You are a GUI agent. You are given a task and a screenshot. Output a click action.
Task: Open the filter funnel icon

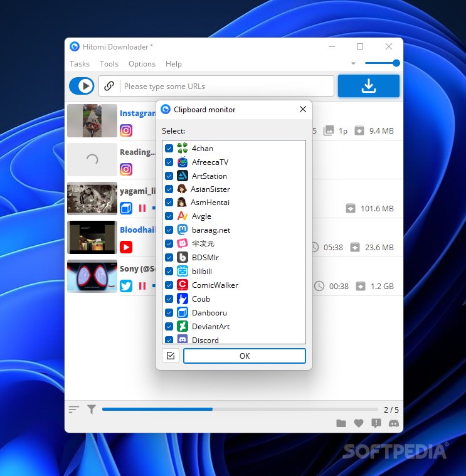[92, 410]
